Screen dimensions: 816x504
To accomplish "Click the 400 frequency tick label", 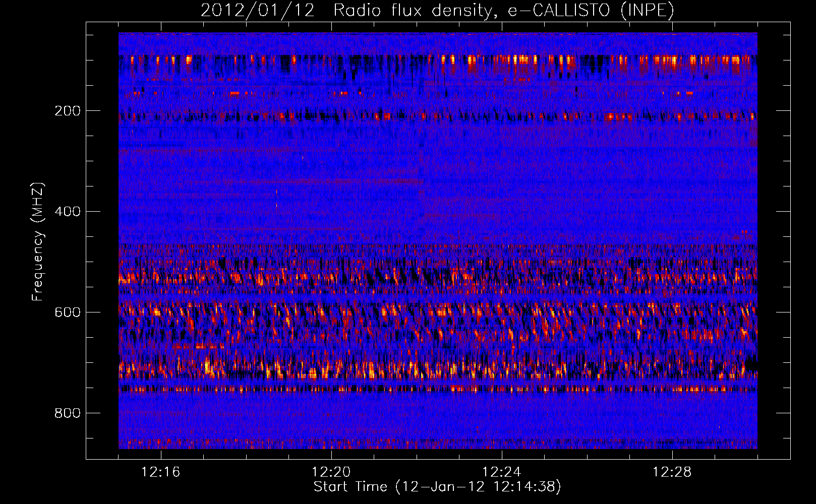I will point(68,212).
